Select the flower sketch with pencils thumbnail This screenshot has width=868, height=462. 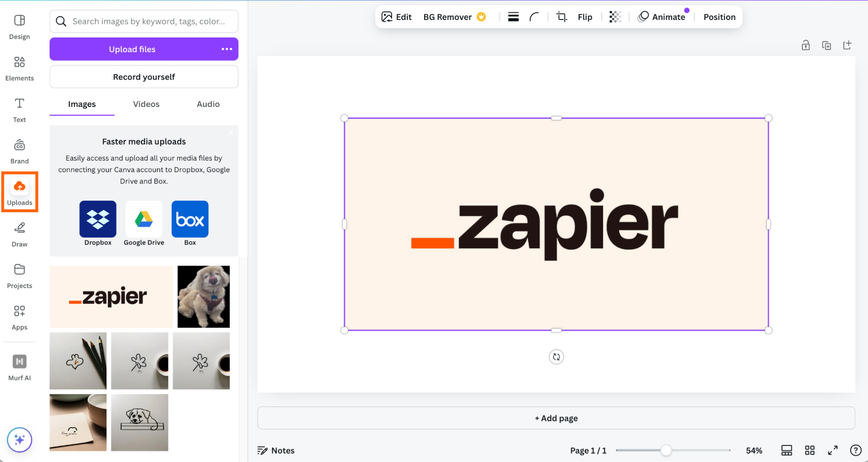tap(78, 361)
